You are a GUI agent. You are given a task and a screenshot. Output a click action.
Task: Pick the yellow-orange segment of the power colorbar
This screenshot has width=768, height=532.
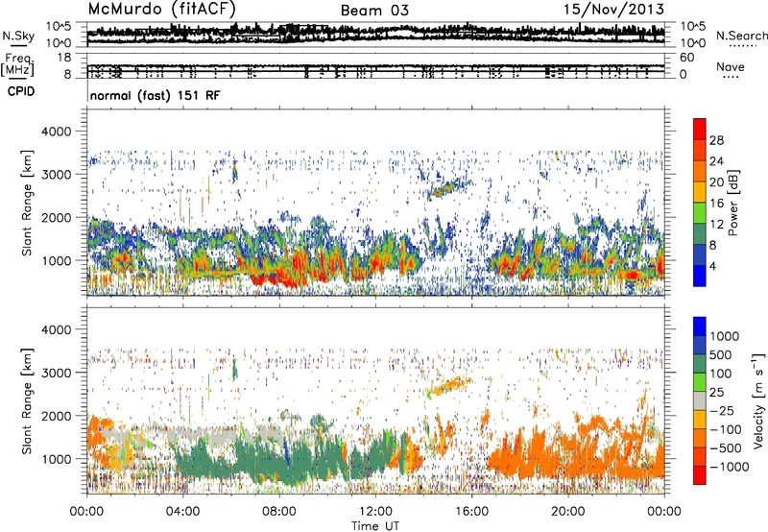(x=700, y=192)
